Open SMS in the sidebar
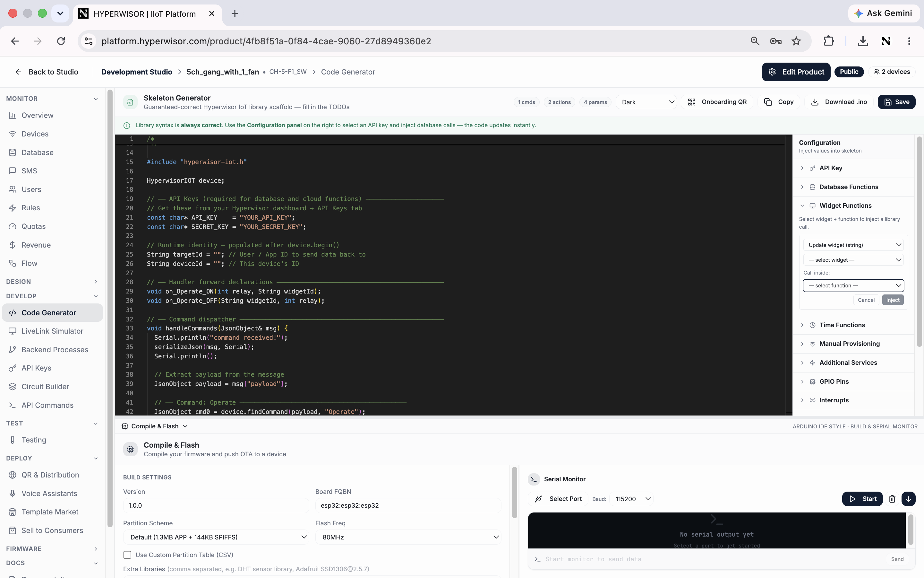This screenshot has height=578, width=924. (52, 171)
